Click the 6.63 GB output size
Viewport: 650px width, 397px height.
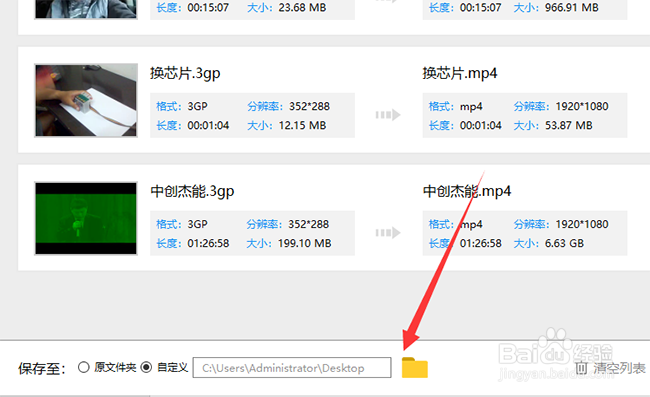[564, 243]
